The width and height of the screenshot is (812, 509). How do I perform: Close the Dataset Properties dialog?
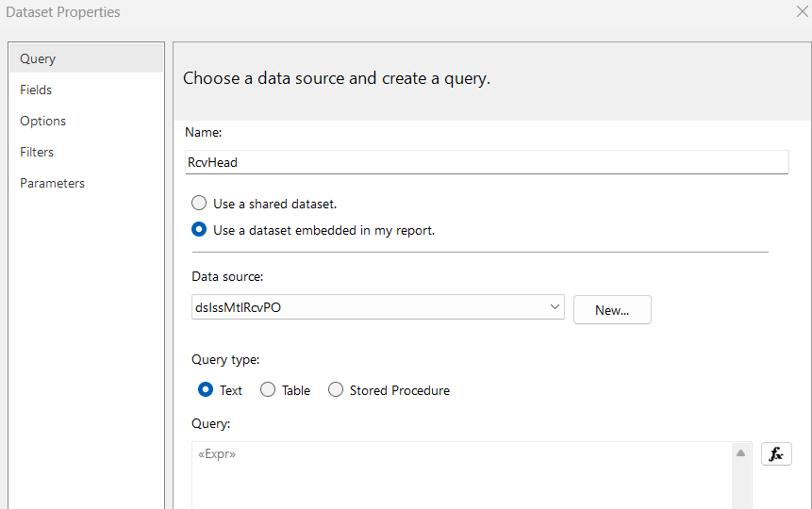[802, 12]
